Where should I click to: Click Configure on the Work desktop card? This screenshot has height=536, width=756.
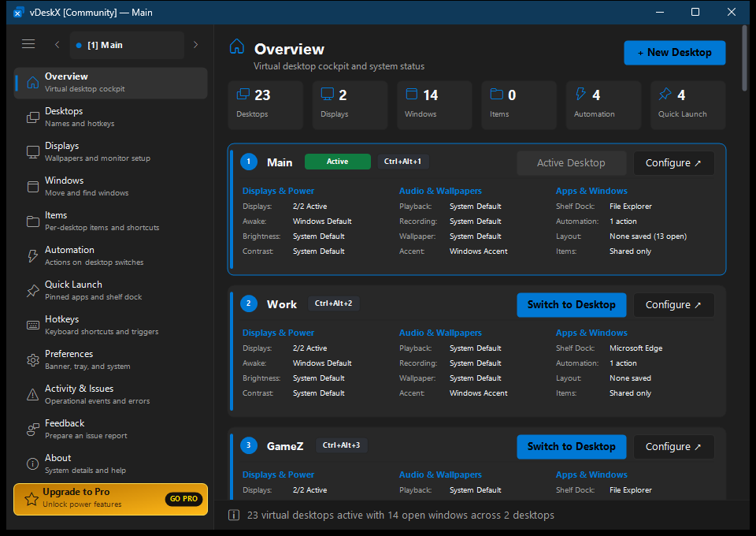click(x=673, y=305)
